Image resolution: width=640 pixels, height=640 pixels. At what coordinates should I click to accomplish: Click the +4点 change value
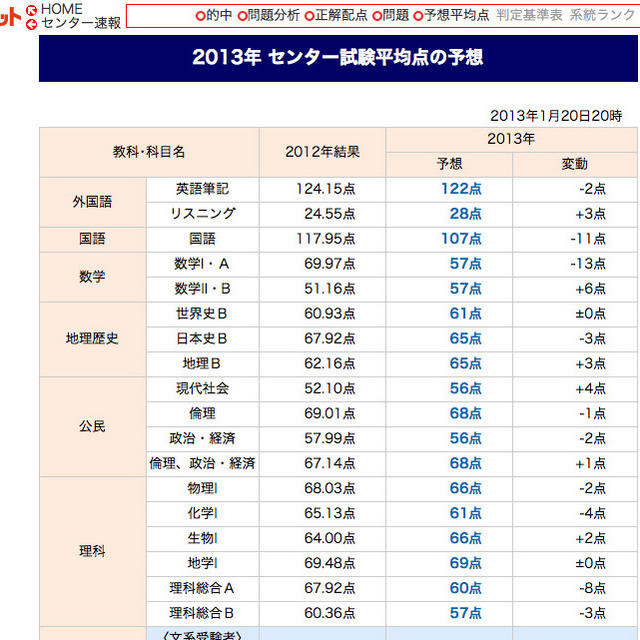(x=591, y=389)
